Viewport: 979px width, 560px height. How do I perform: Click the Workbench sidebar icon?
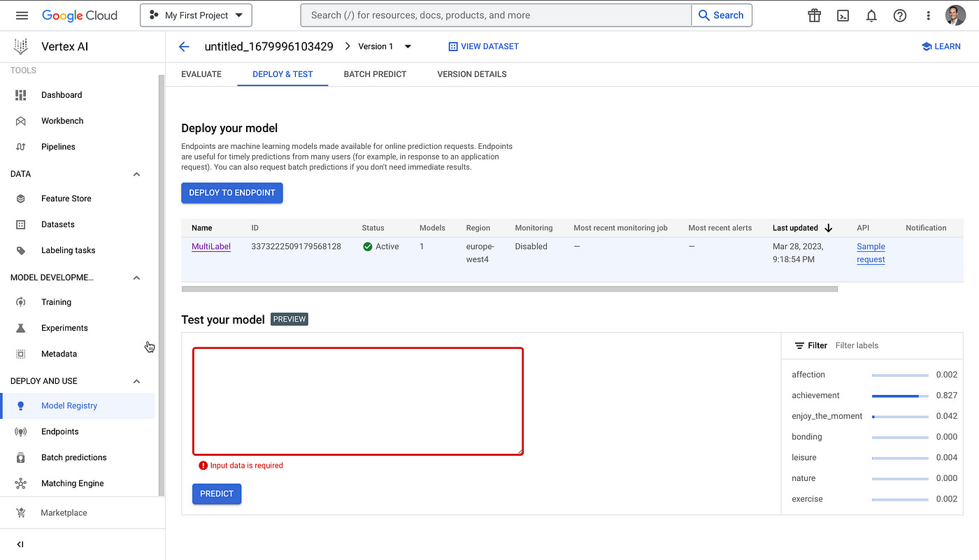pos(21,121)
